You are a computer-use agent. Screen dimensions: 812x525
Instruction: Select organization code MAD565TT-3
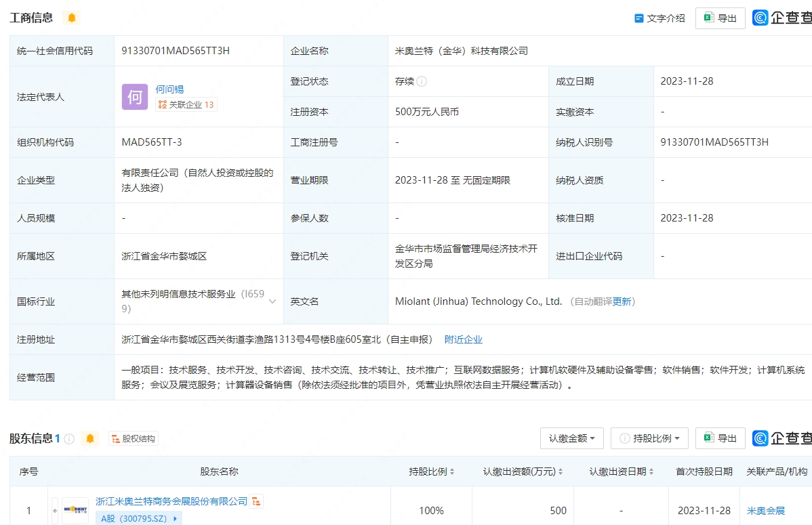coord(152,142)
